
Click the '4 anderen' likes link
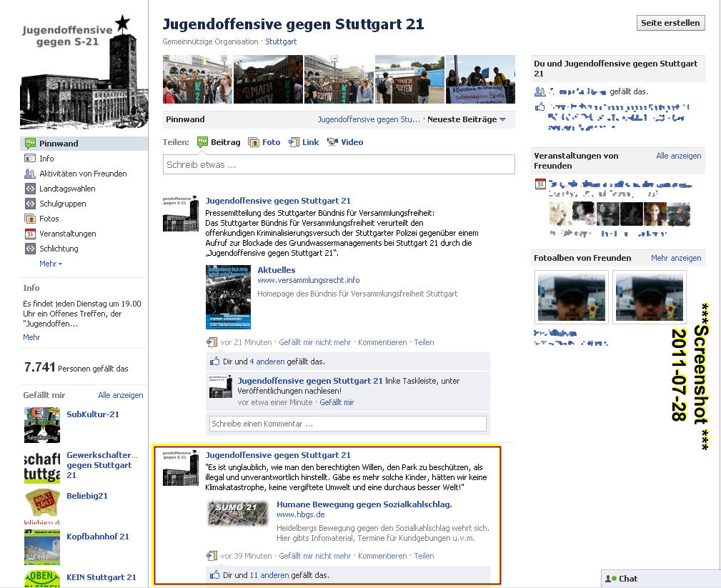coord(267,362)
